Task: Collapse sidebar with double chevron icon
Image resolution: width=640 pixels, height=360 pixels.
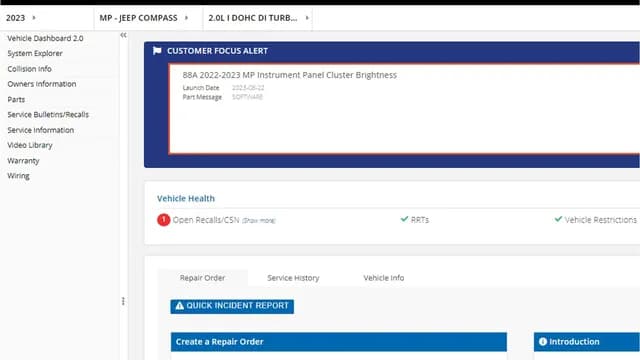Action: 123,35
